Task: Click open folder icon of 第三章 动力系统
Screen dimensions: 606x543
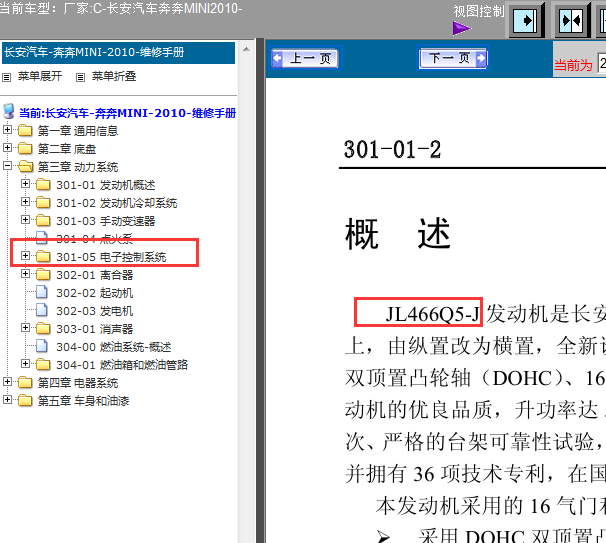Action: 26,167
